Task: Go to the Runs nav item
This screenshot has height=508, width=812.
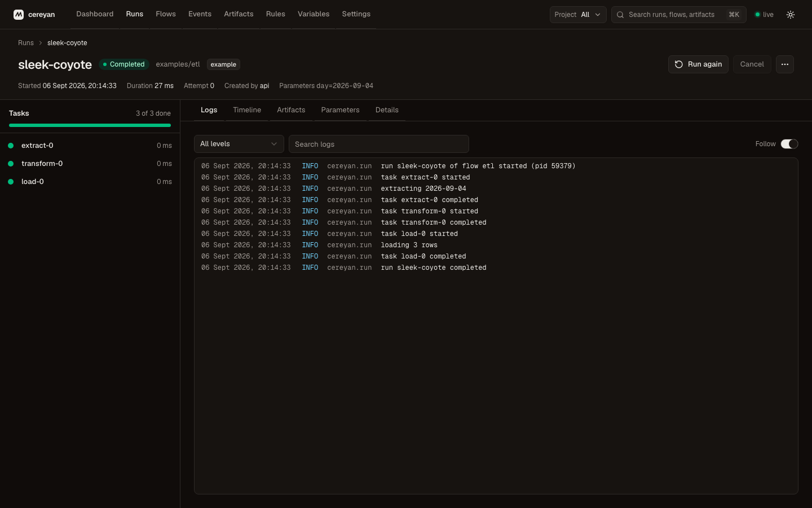Action: coord(135,14)
